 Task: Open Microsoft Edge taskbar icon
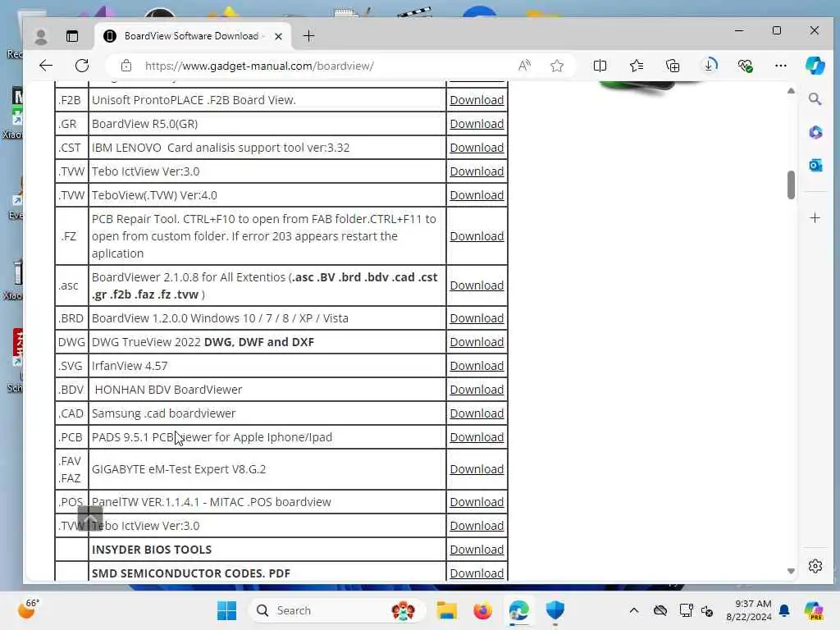point(518,610)
